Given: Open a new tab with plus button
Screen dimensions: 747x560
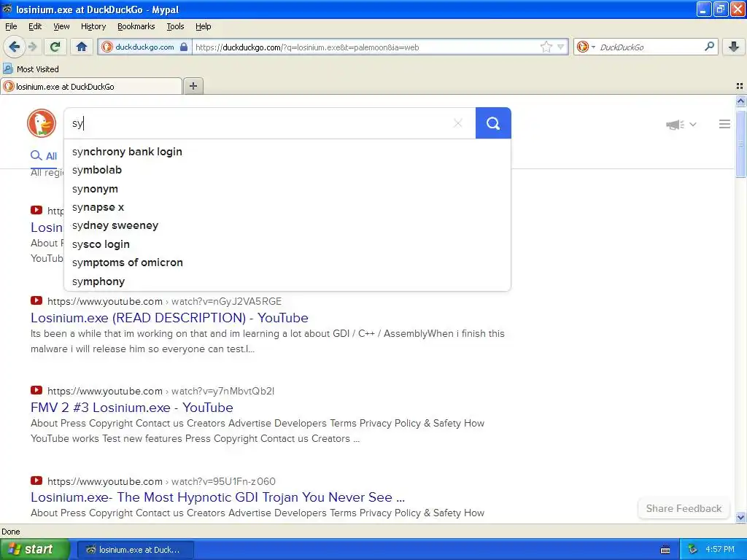Looking at the screenshot, I should click(193, 86).
